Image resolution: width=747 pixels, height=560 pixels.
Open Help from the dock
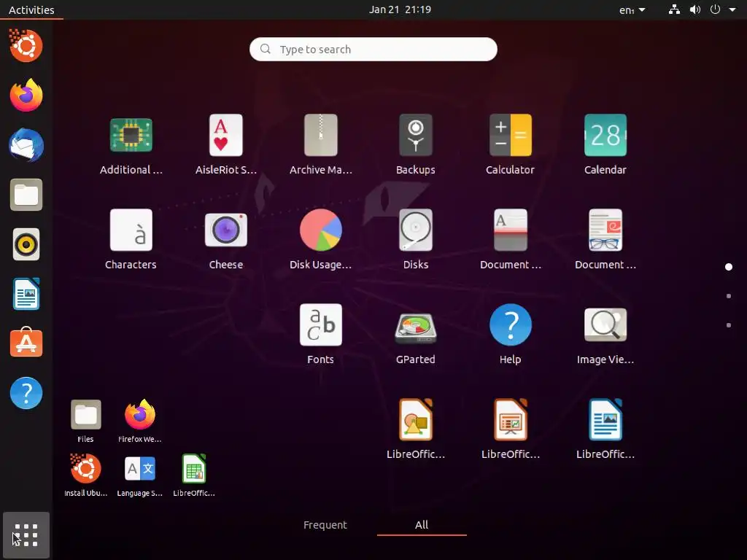point(26,393)
